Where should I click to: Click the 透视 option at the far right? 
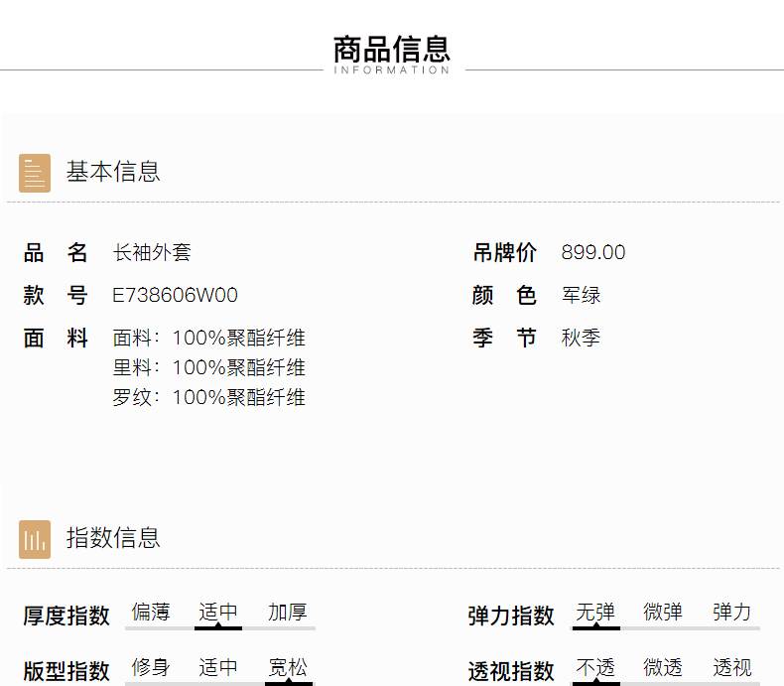(x=731, y=668)
